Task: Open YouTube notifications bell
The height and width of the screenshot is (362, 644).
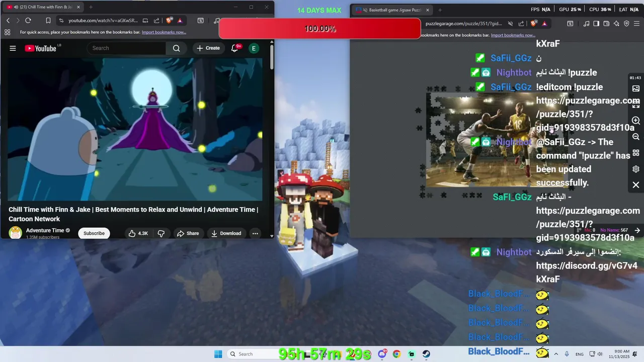Action: tap(234, 48)
